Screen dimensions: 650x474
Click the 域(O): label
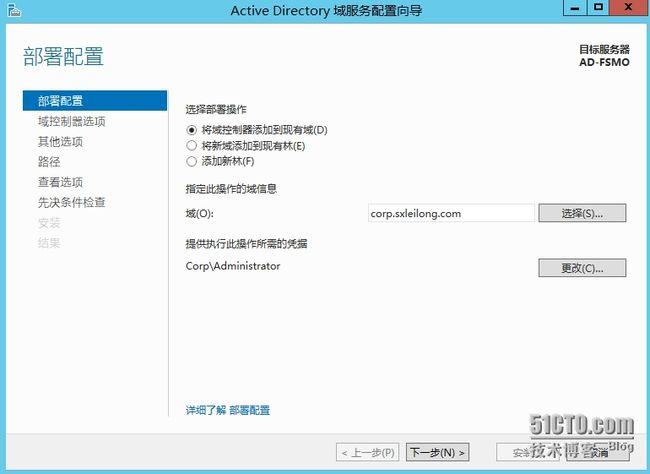[x=199, y=214]
